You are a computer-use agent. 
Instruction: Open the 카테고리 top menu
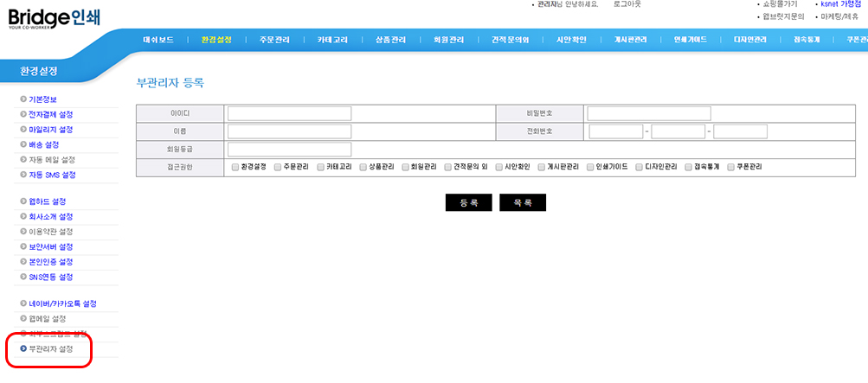point(332,40)
